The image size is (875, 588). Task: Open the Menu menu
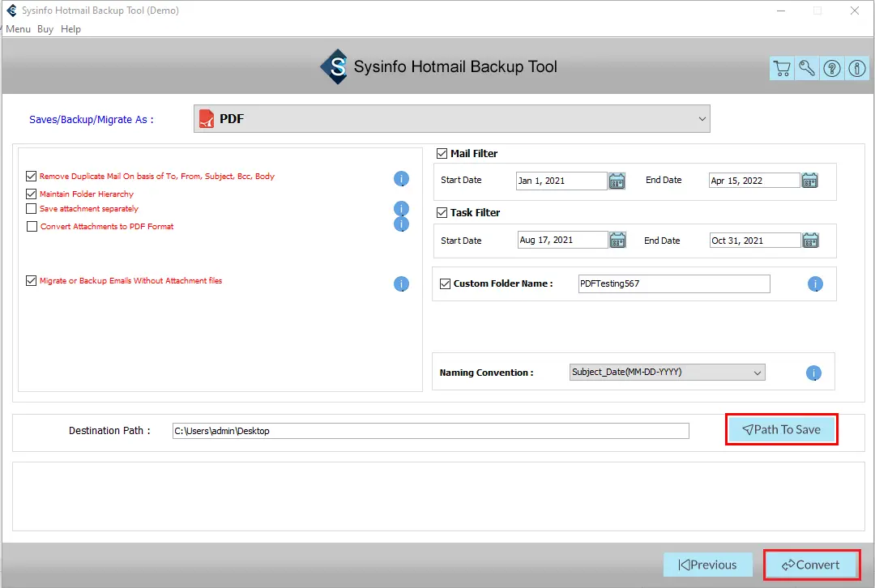coord(18,29)
